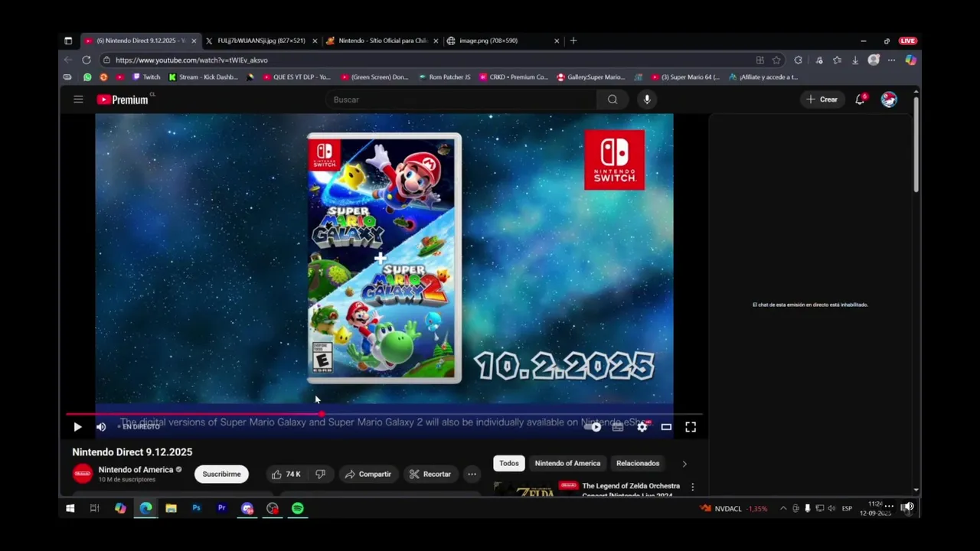The height and width of the screenshot is (551, 980).
Task: Select the Relacionados filter chip
Action: click(x=638, y=463)
